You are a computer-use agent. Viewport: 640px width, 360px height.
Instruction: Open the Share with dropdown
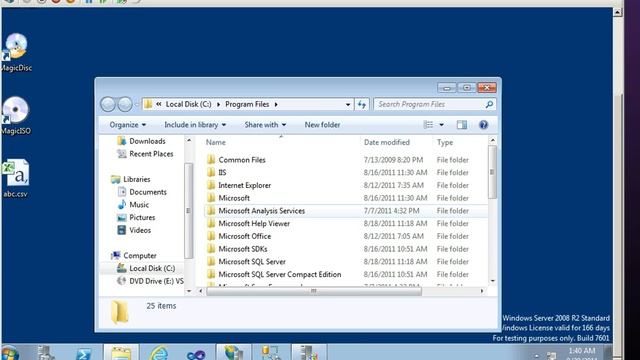click(265, 125)
